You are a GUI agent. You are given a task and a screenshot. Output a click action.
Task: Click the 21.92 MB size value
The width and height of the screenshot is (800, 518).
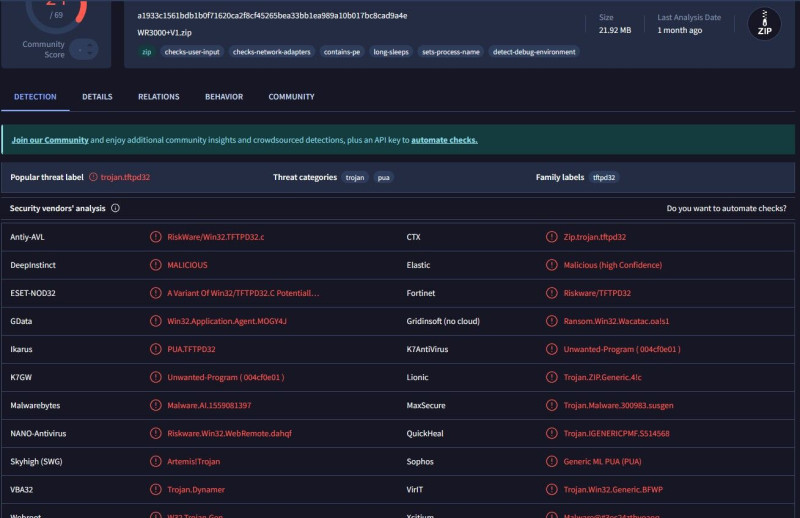[615, 30]
